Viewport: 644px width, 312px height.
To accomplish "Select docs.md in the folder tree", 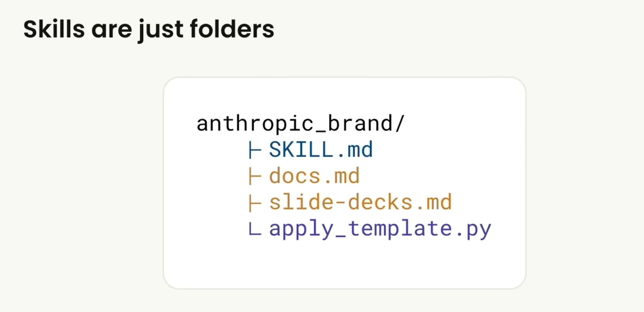I will pyautogui.click(x=314, y=176).
